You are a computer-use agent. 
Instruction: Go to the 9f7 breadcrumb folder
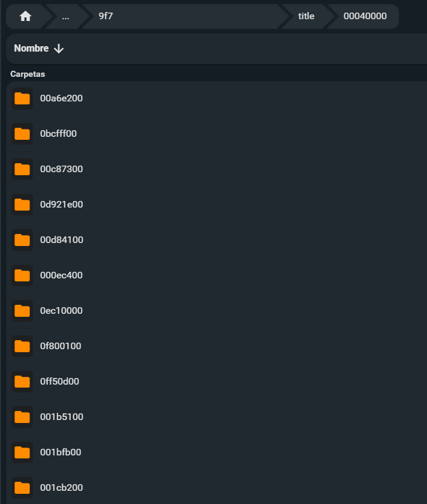[106, 16]
